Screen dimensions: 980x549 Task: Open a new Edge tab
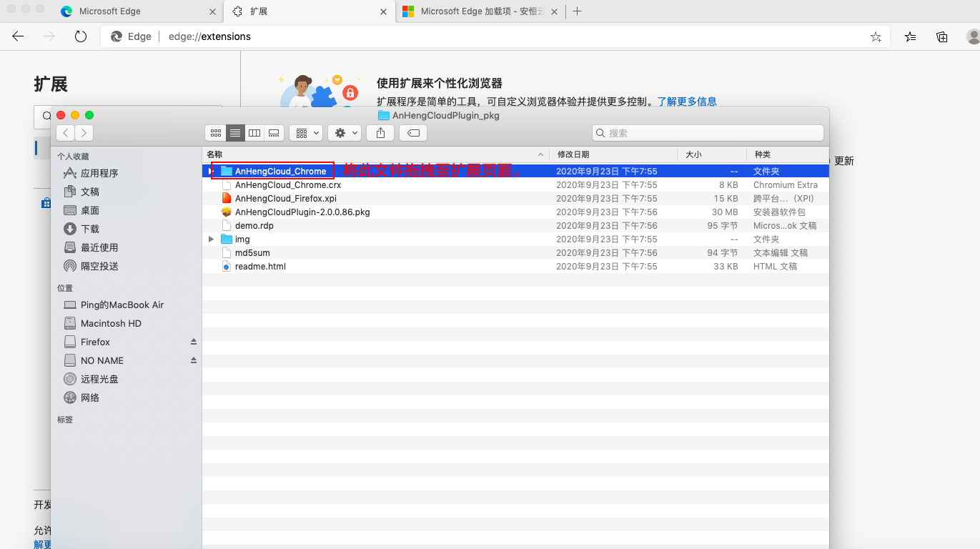578,11
